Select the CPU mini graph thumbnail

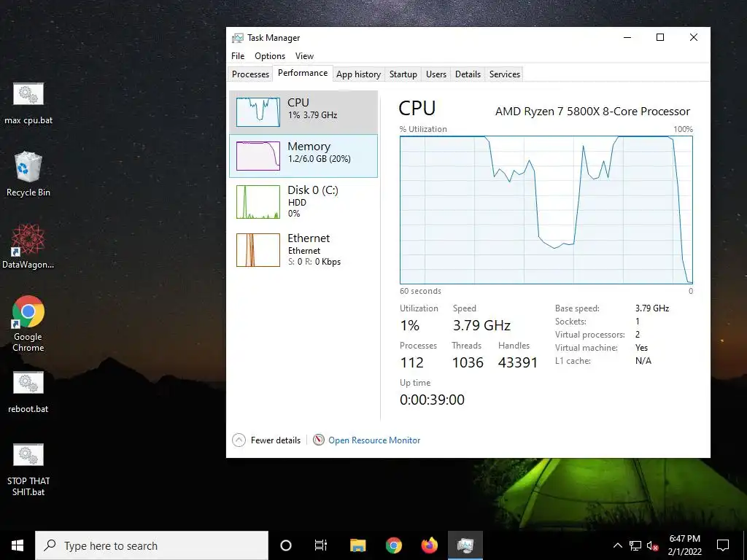click(258, 112)
